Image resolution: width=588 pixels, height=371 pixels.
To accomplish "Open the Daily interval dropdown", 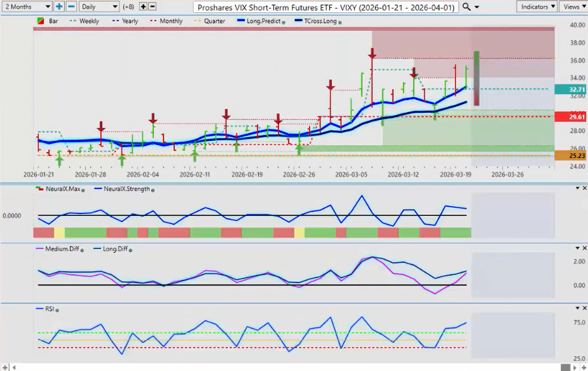I will [x=99, y=6].
